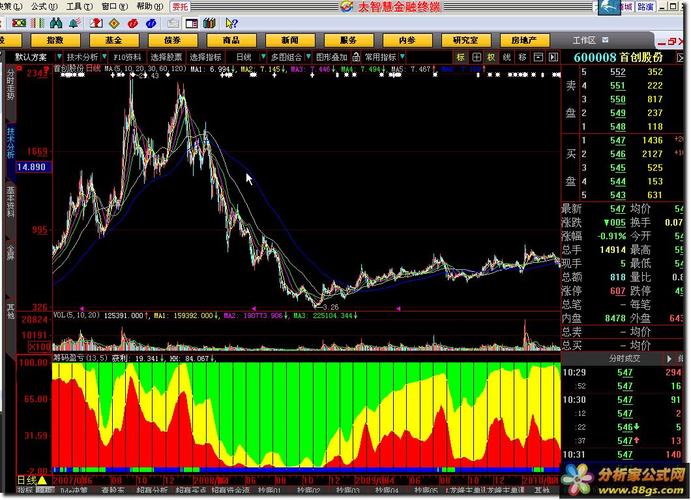Open the alarm bell alert icon

tap(74, 23)
